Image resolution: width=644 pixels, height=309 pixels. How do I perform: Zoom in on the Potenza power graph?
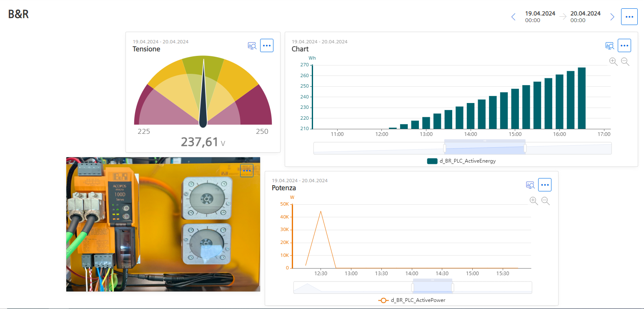coord(534,201)
